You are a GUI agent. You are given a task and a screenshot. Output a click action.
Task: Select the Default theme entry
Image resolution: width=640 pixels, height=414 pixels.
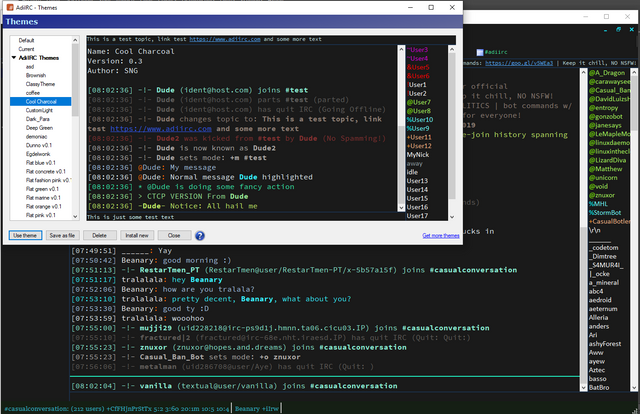click(26, 40)
